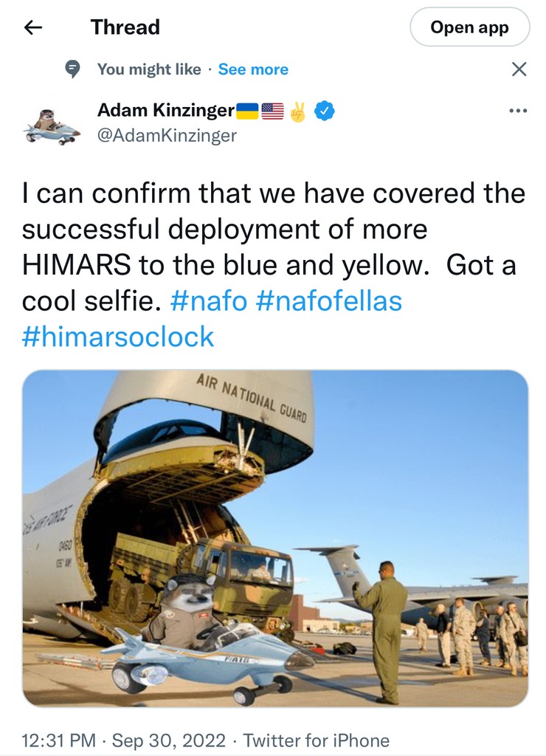The width and height of the screenshot is (546, 756).
Task: Open the #nafo hashtag
Action: (x=209, y=300)
